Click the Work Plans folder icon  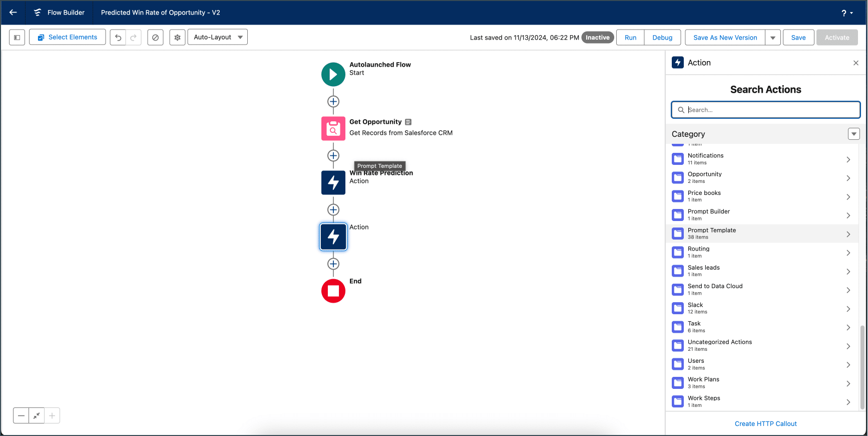coord(678,383)
